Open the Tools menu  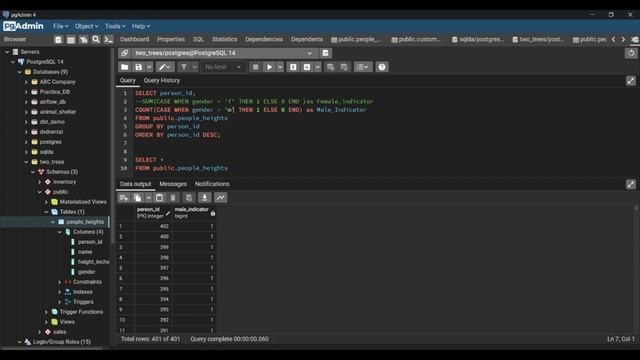click(115, 26)
